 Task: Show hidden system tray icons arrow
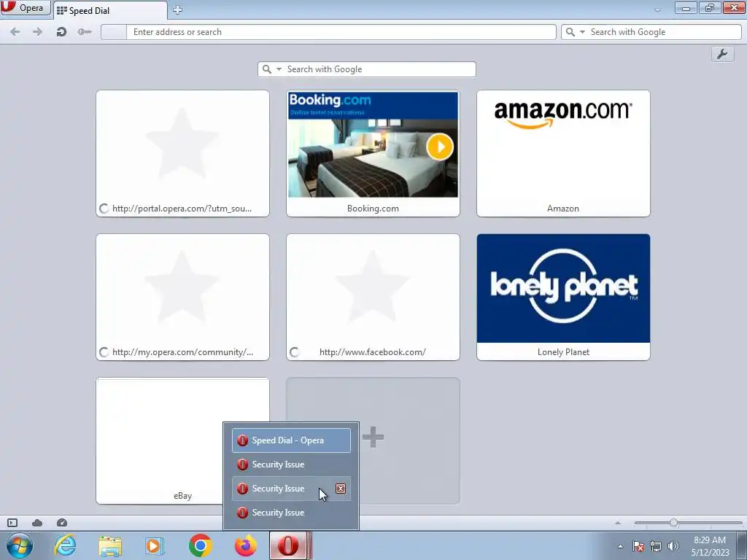[x=620, y=546]
